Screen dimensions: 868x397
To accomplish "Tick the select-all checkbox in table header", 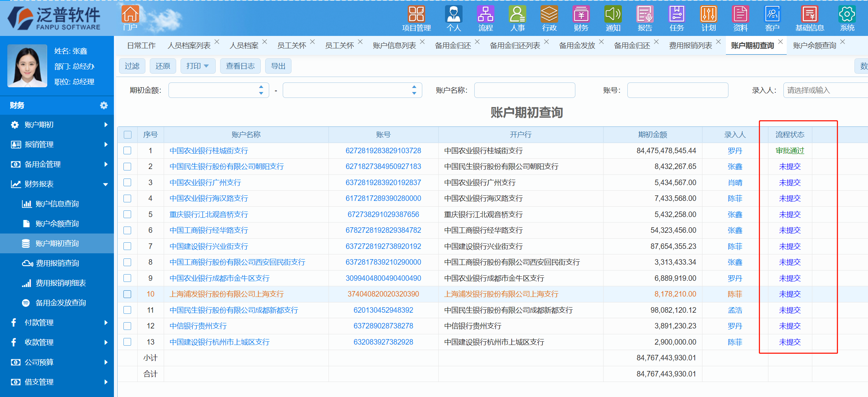I will point(127,135).
